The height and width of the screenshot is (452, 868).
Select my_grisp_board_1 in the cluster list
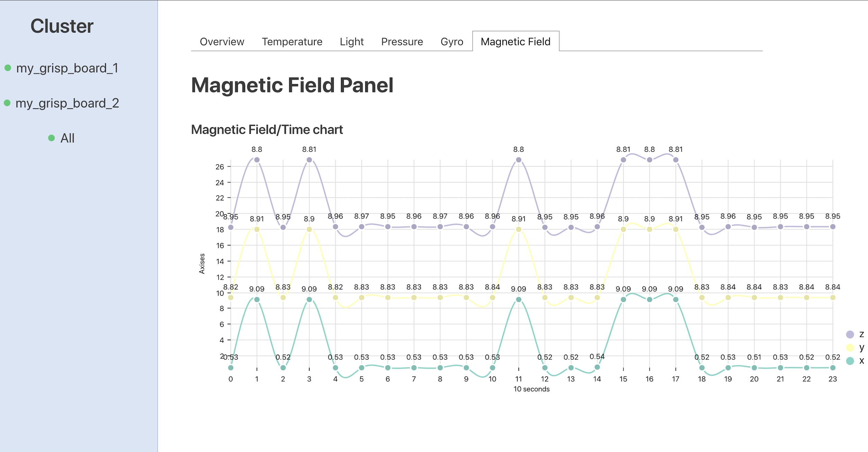67,68
